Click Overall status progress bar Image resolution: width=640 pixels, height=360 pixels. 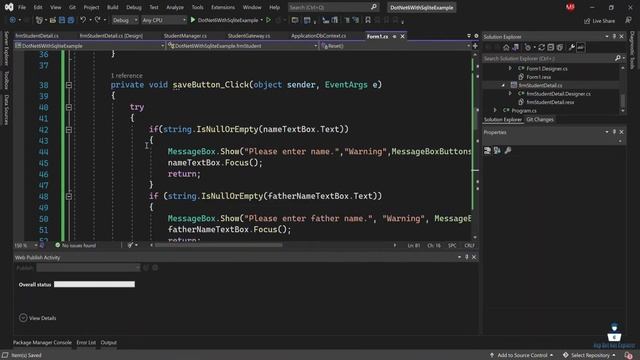[94, 284]
